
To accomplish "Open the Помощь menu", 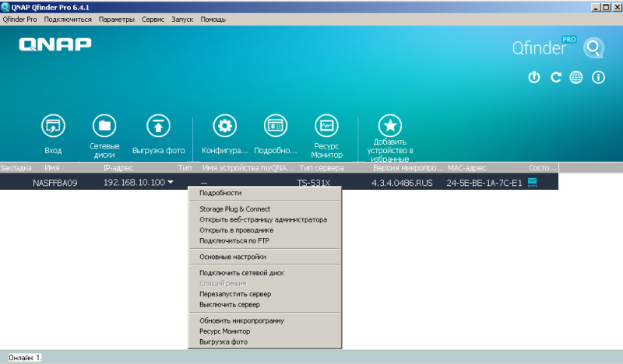I will [213, 19].
